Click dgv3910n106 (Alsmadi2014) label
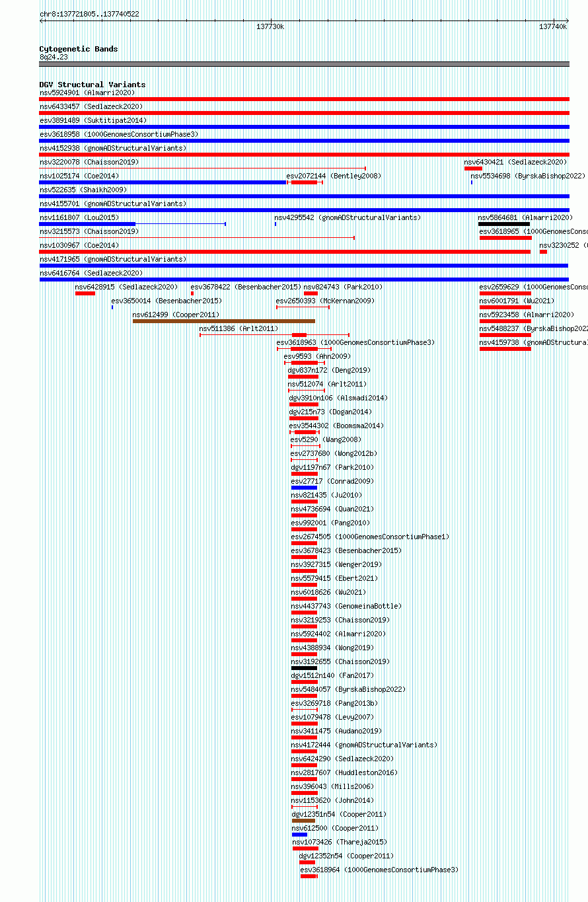Screen dimensions: 588x902 tap(338, 398)
